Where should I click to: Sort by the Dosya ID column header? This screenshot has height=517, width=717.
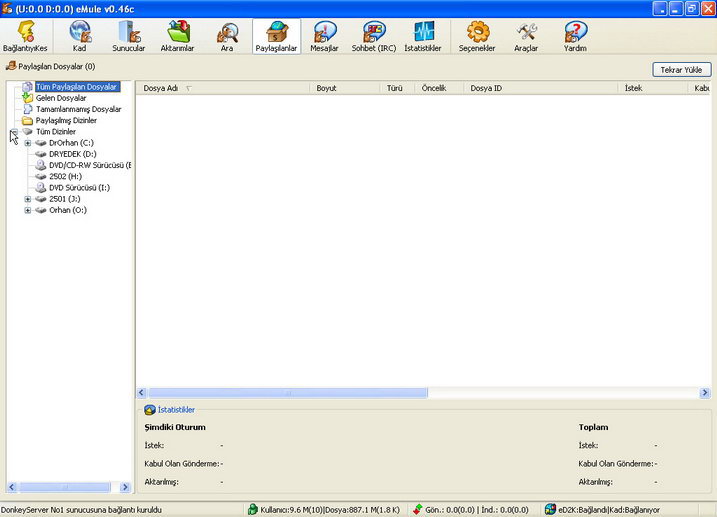point(541,88)
